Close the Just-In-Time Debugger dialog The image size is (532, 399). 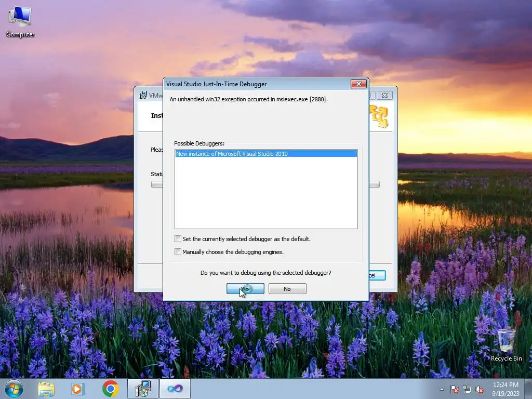point(358,84)
